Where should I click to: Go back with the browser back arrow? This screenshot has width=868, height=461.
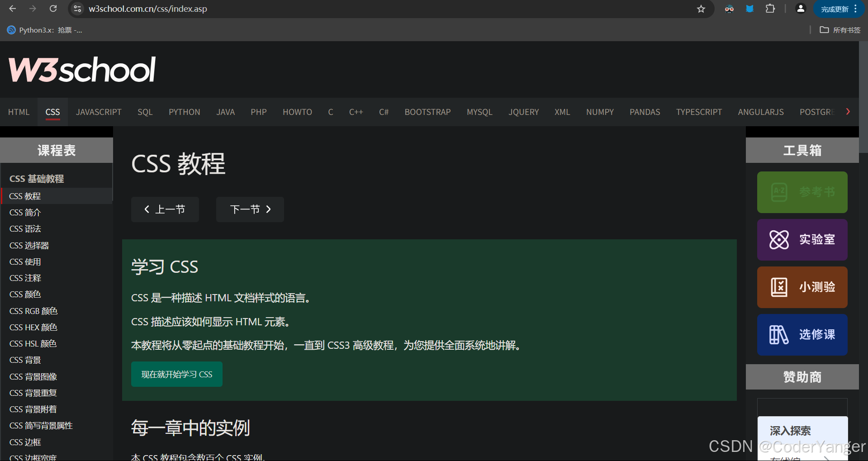pyautogui.click(x=12, y=9)
